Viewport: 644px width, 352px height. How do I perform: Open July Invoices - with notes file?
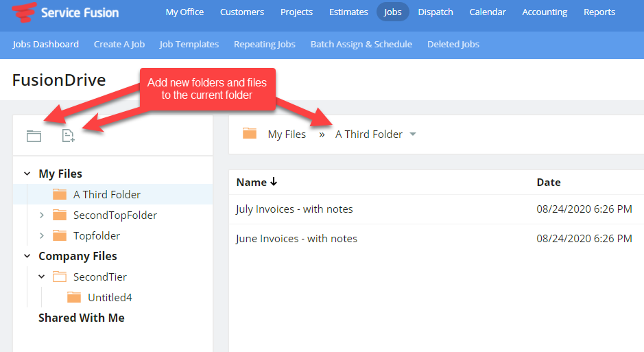click(x=294, y=209)
